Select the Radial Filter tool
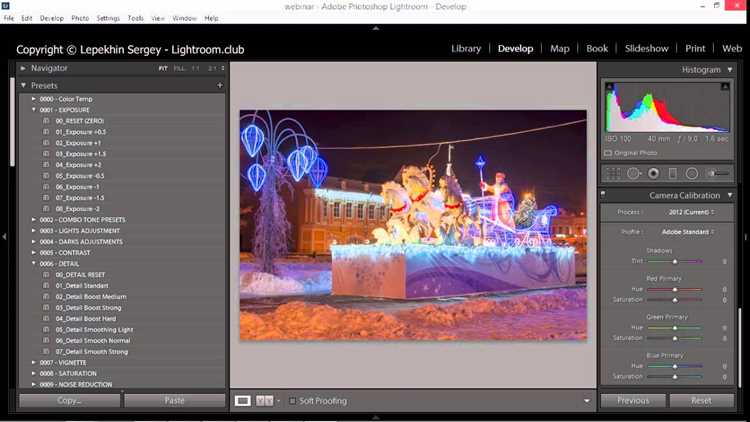This screenshot has height=422, width=750. pyautogui.click(x=692, y=174)
